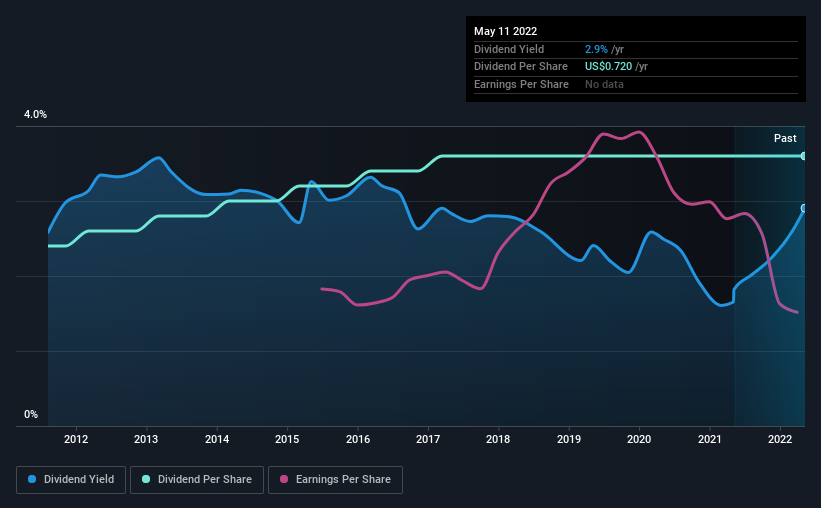Click the May 11 2022 tooltip date
The height and width of the screenshot is (508, 821).
pyautogui.click(x=505, y=31)
